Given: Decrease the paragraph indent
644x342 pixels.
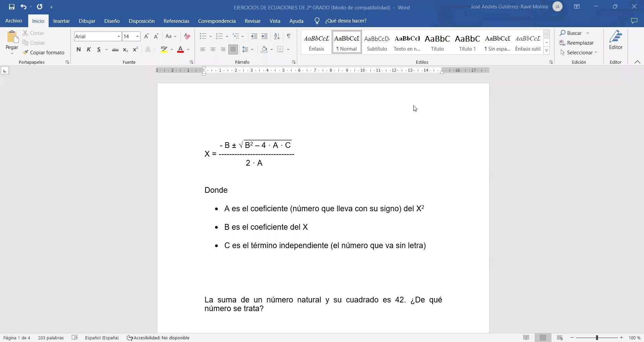Looking at the screenshot, I should pos(254,36).
